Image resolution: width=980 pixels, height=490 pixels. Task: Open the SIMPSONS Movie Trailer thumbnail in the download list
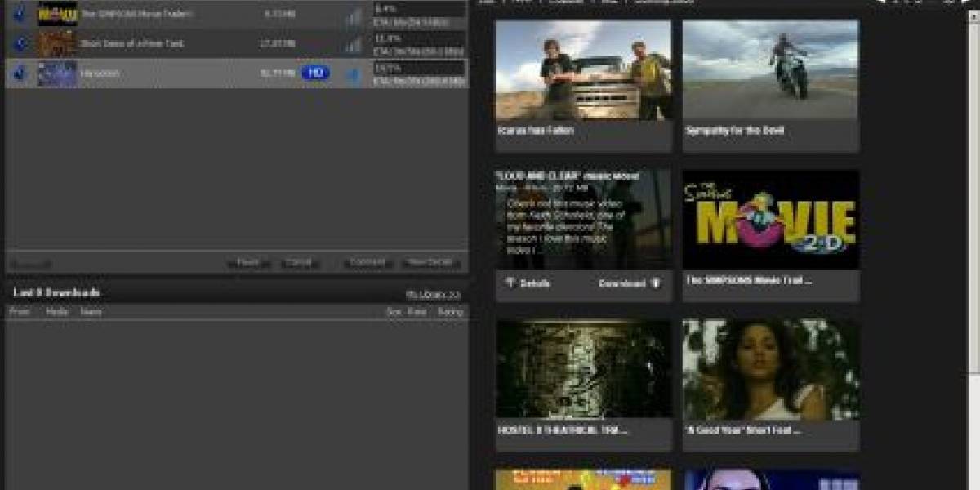(57, 13)
